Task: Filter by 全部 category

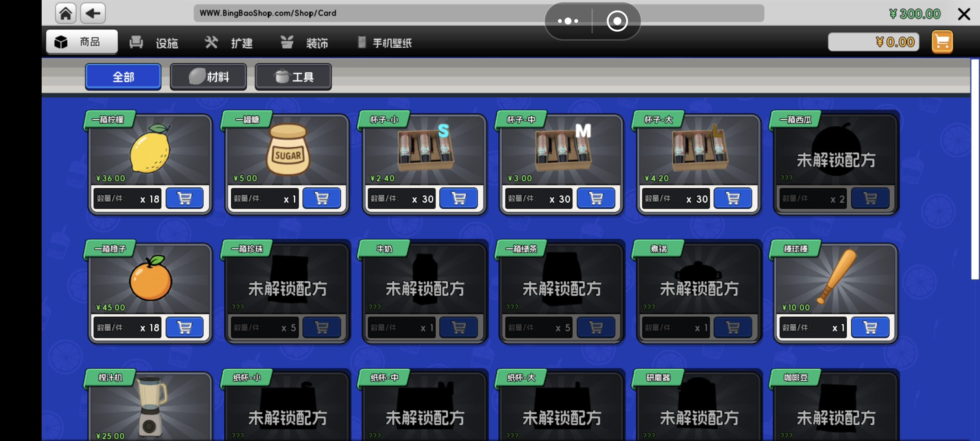Action: click(x=123, y=77)
